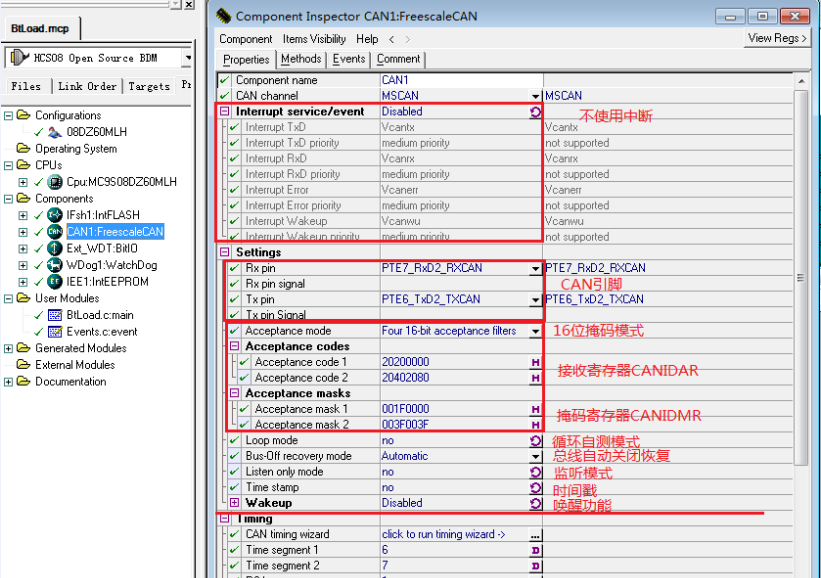The image size is (821, 578).
Task: Switch to the Events tab
Action: (x=349, y=59)
